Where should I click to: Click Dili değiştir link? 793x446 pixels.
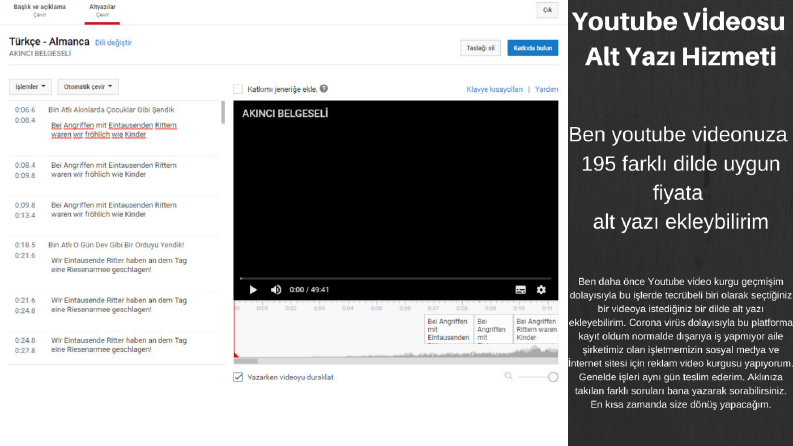pos(113,42)
